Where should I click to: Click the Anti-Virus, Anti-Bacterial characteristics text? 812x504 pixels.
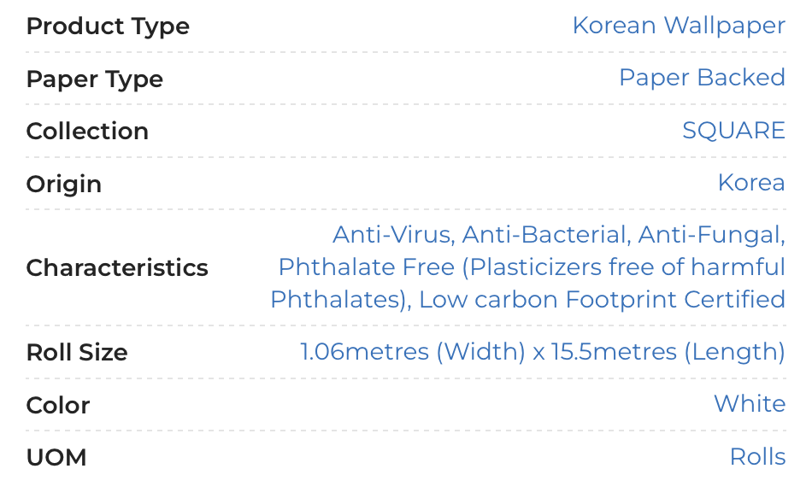pyautogui.click(x=481, y=234)
